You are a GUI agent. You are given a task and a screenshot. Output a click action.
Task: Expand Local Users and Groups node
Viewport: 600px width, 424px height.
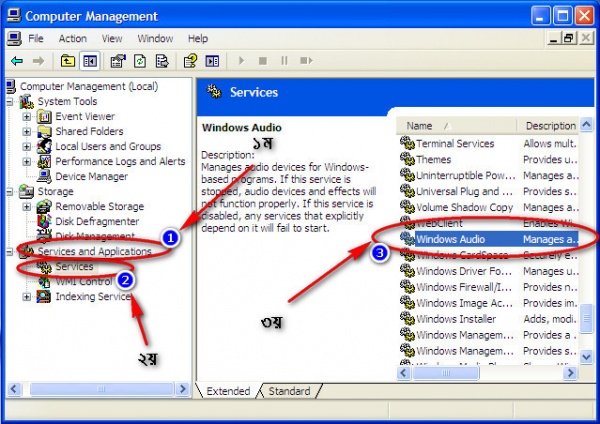pos(26,147)
